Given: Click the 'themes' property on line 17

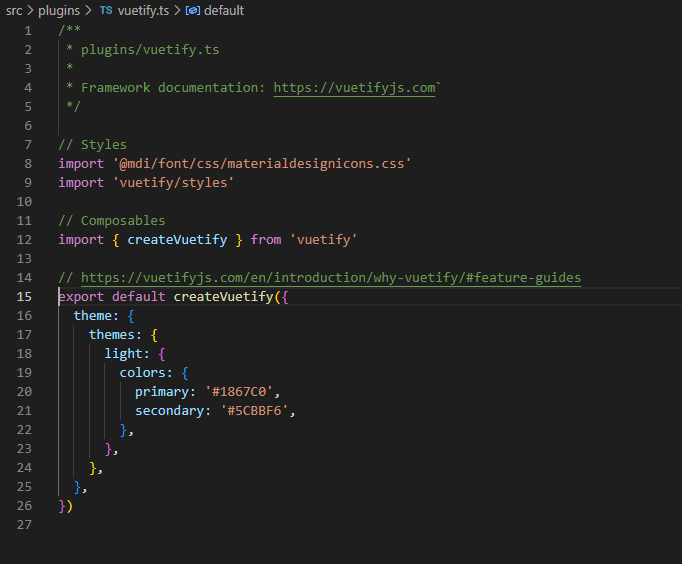Looking at the screenshot, I should (x=112, y=335).
